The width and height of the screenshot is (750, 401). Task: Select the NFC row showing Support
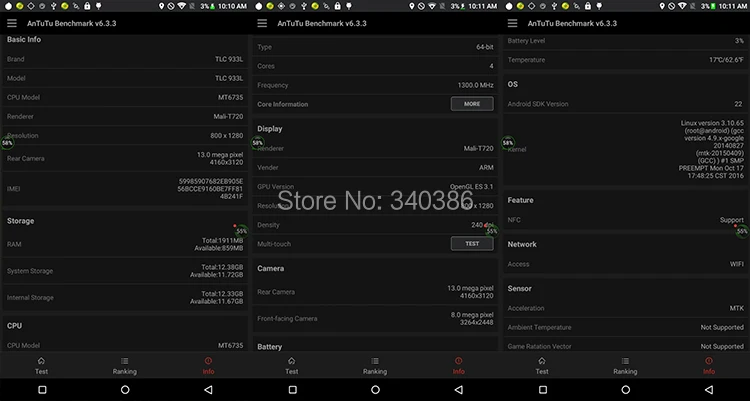pos(625,220)
